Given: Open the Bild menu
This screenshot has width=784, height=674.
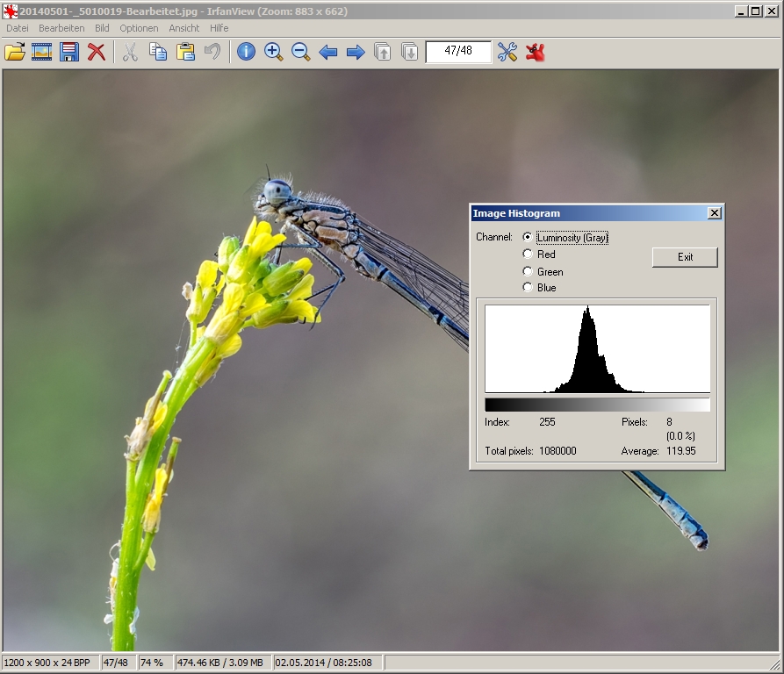Looking at the screenshot, I should coord(102,28).
